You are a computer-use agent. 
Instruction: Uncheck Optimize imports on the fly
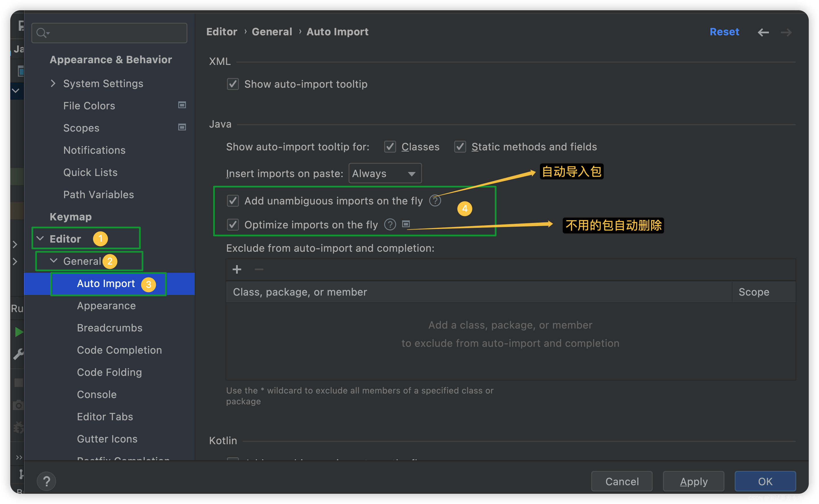tap(233, 224)
